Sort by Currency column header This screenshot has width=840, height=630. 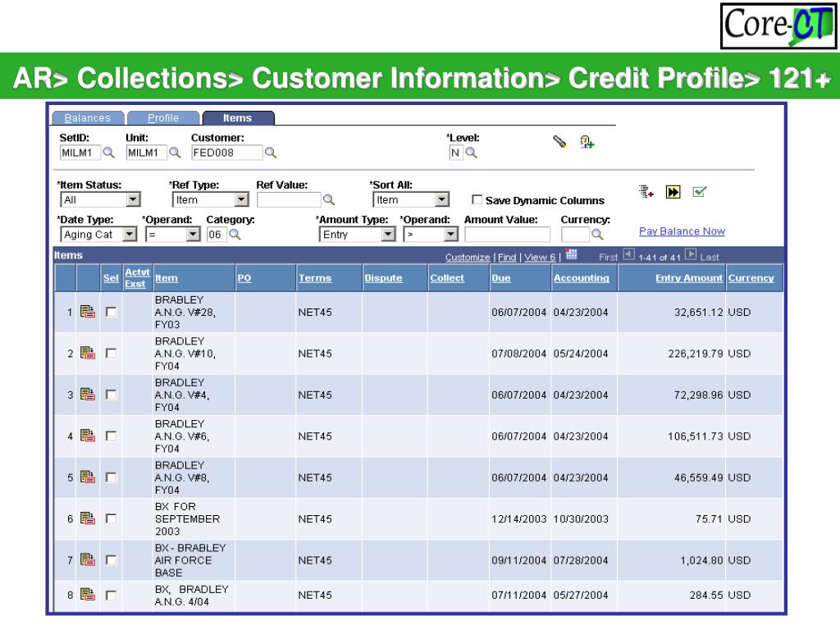[x=751, y=277]
